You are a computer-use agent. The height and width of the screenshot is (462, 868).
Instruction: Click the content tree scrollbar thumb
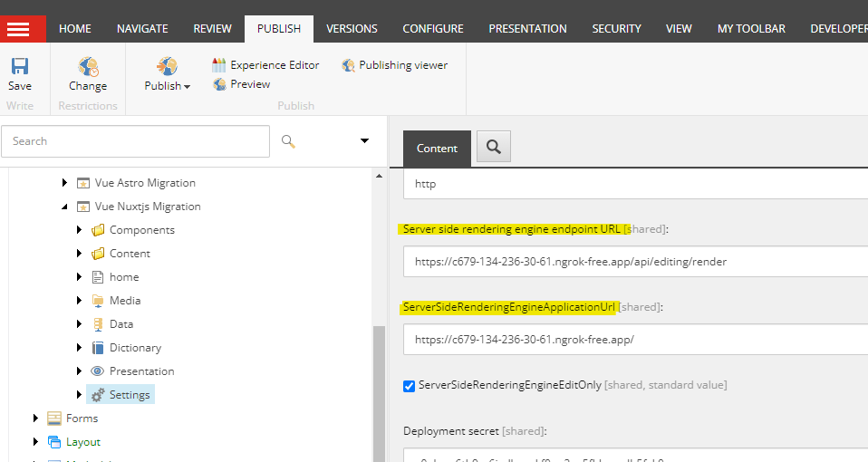[x=380, y=394]
